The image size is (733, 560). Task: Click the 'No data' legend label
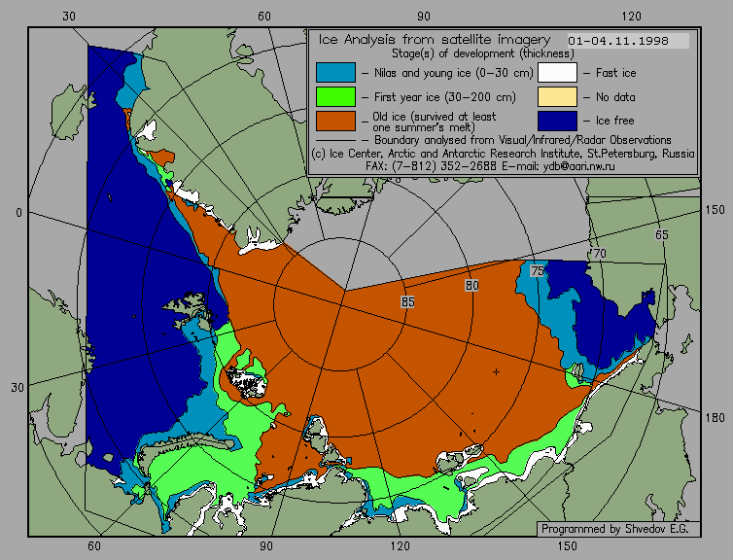(615, 97)
